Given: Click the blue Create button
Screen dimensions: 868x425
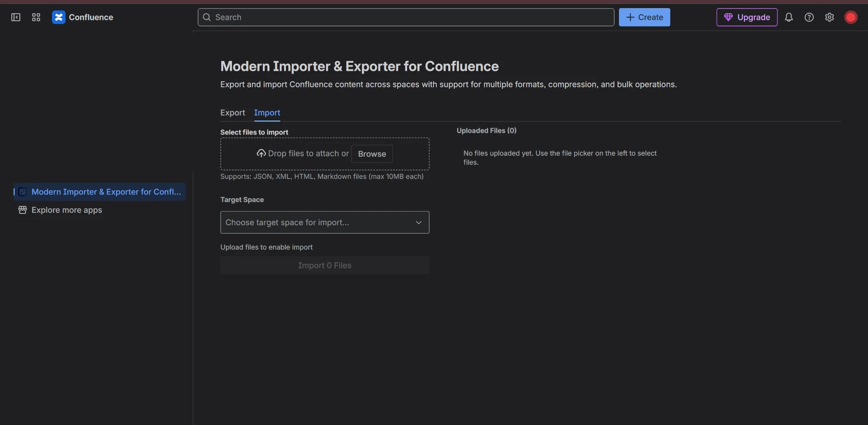Looking at the screenshot, I should coord(644,17).
